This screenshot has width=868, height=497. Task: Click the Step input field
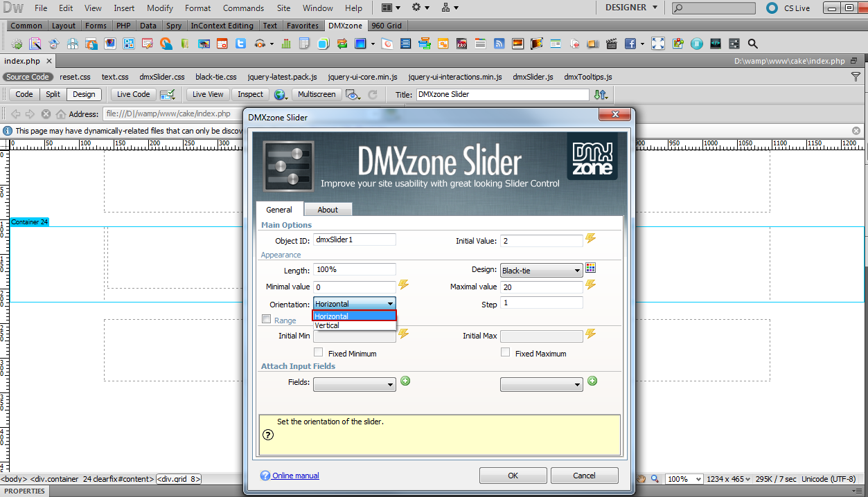tap(542, 303)
